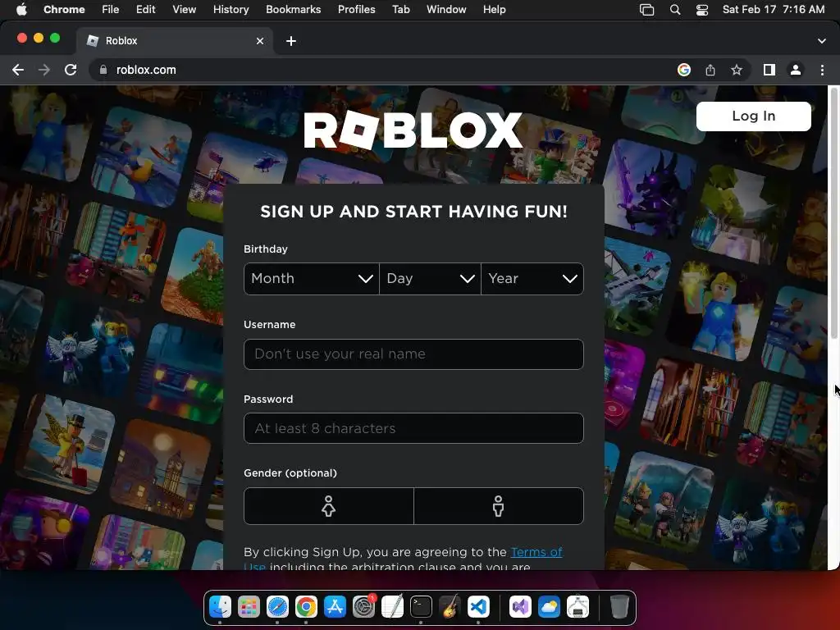Open Control Center in menu bar
This screenshot has height=630, width=840.
point(702,9)
